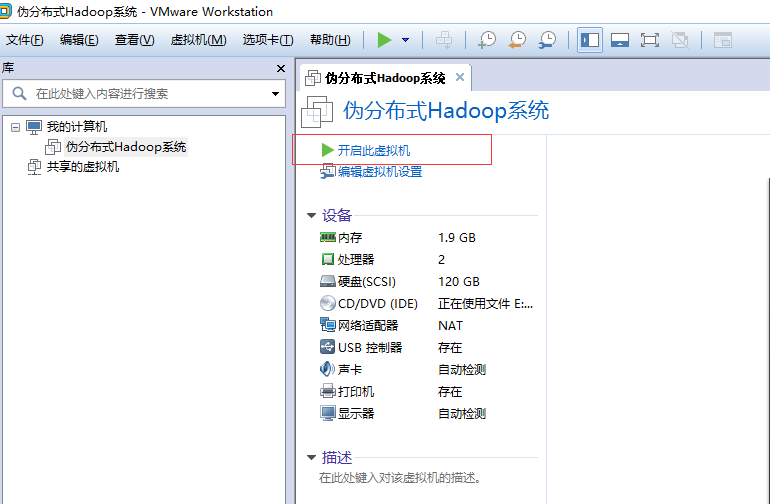This screenshot has height=504, width=770.
Task: Click the 我的计算机 monitor icon
Action: [x=34, y=127]
